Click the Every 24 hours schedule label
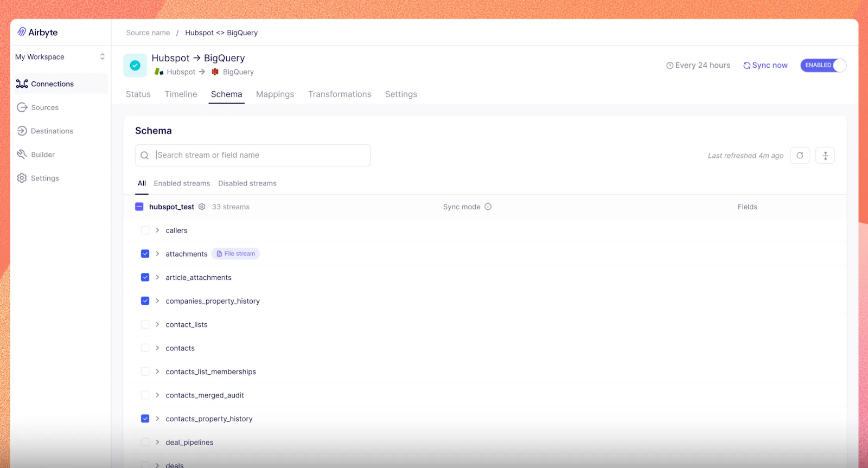Viewport: 868px width, 468px height. [703, 65]
